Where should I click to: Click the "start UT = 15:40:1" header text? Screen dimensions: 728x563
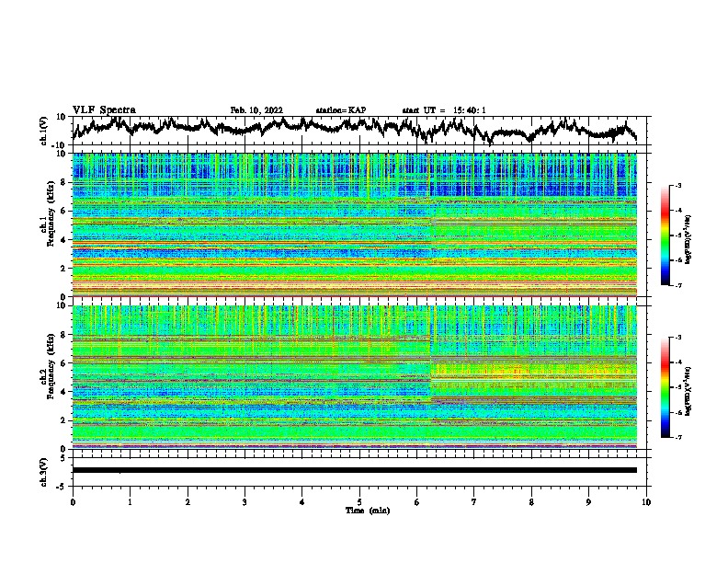(444, 110)
